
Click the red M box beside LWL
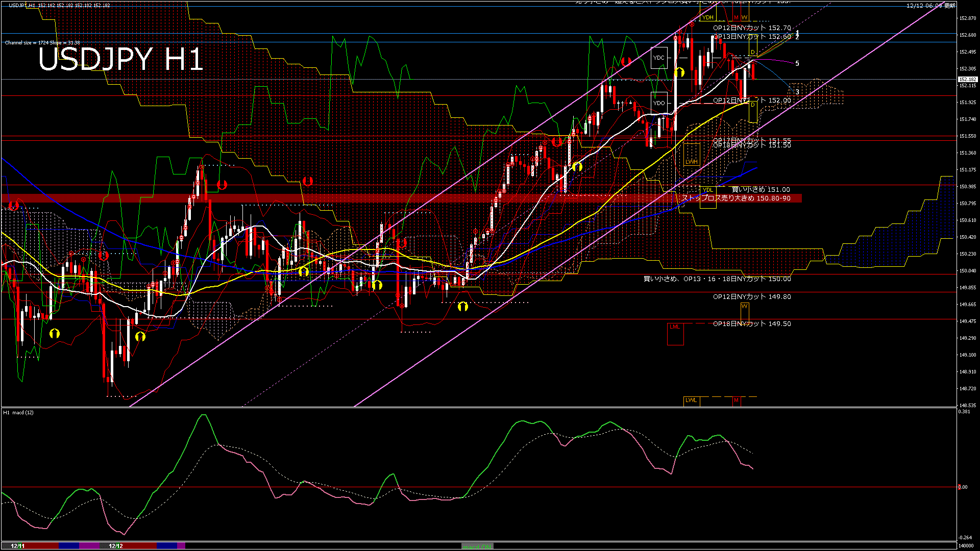coord(736,400)
